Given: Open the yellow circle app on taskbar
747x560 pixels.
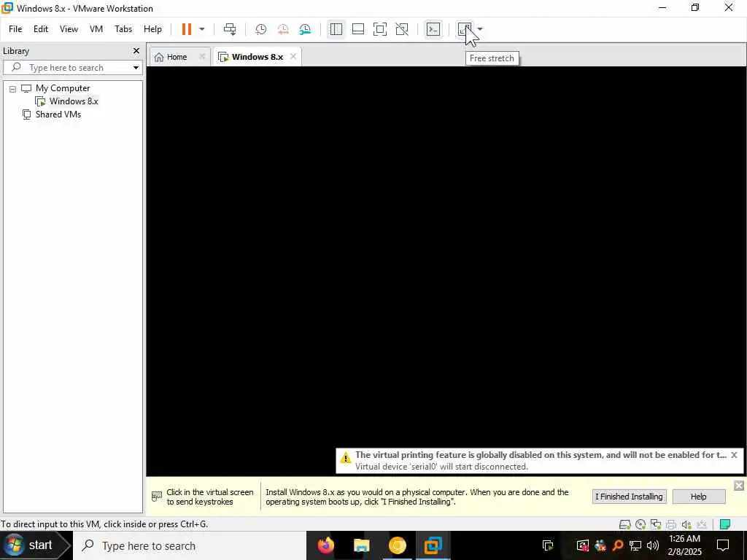Looking at the screenshot, I should pos(397,545).
